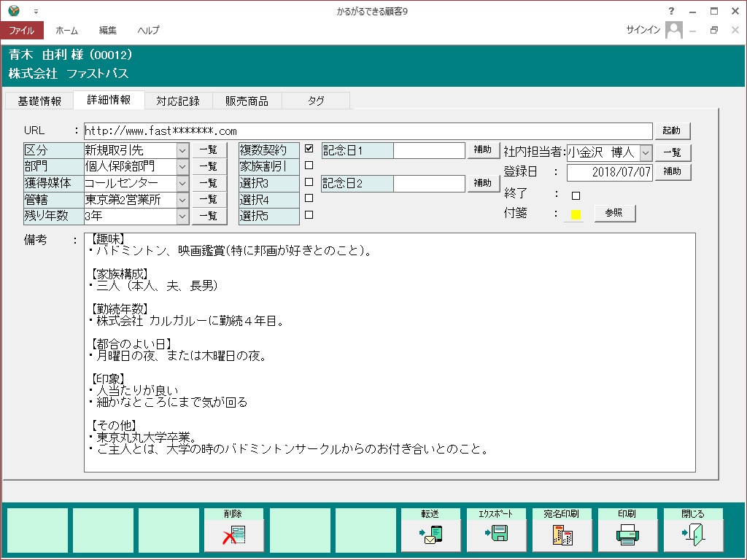Check the 選択3 checkbox
747x560 pixels.
pyautogui.click(x=309, y=182)
